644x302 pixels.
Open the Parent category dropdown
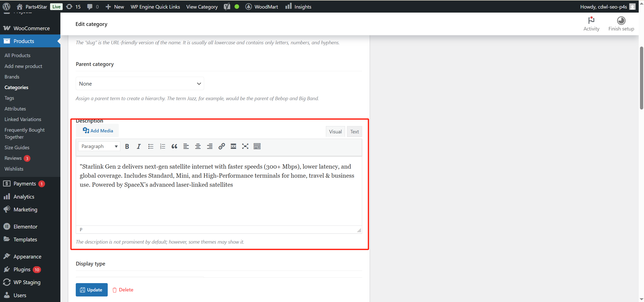(140, 84)
